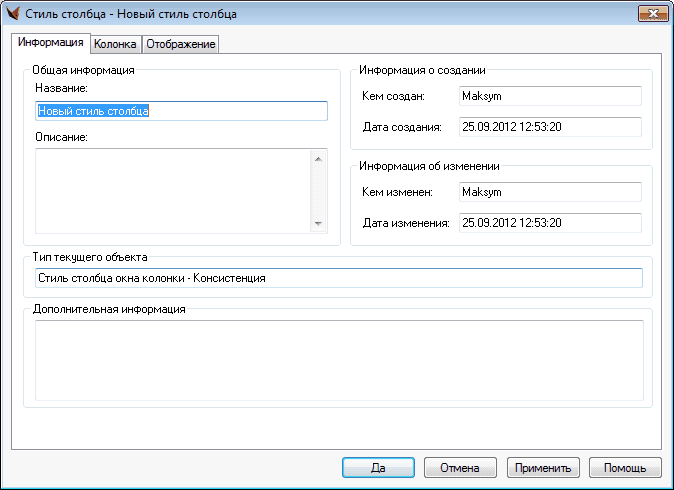The width and height of the screenshot is (674, 490).
Task: Focus the Описание text area
Action: point(172,190)
